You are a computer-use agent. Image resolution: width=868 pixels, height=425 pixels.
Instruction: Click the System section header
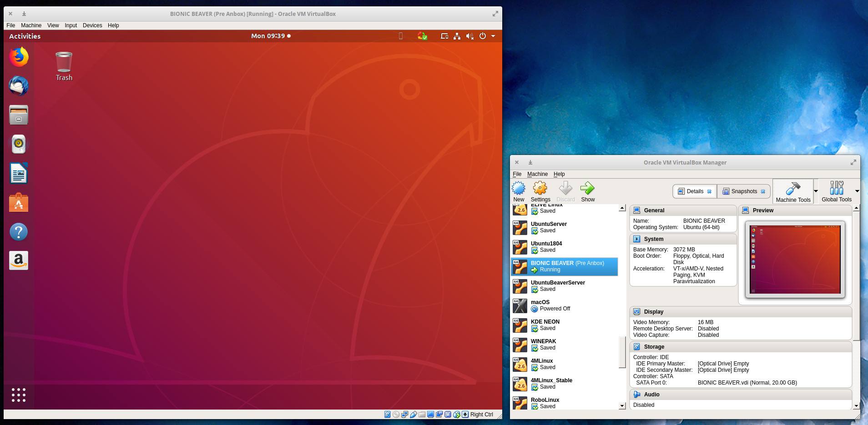[x=683, y=239]
